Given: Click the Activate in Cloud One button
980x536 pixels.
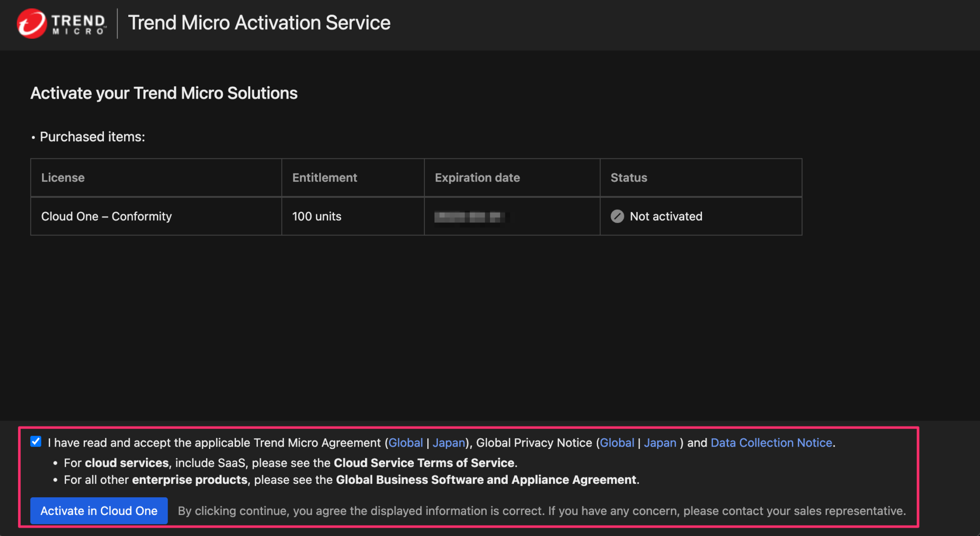Looking at the screenshot, I should coord(99,511).
